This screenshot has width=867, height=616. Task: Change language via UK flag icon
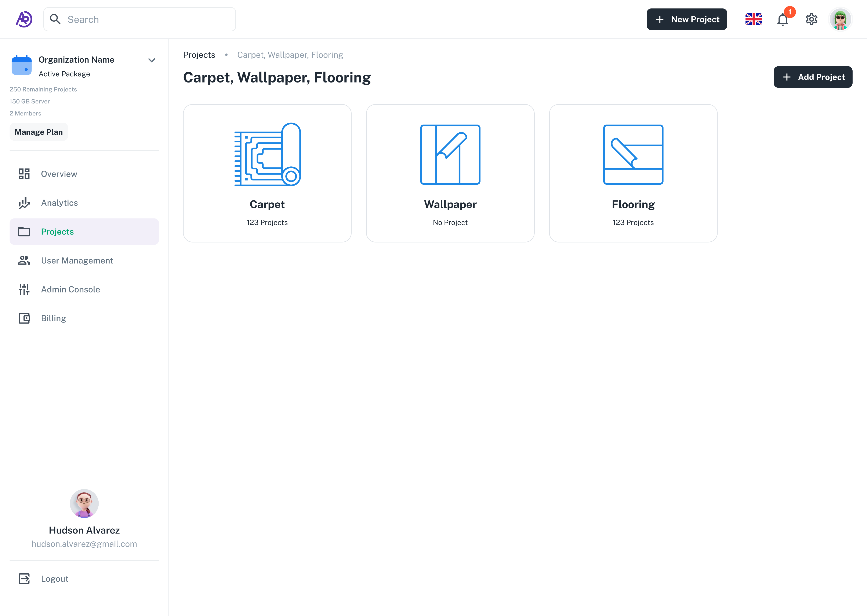tap(754, 19)
